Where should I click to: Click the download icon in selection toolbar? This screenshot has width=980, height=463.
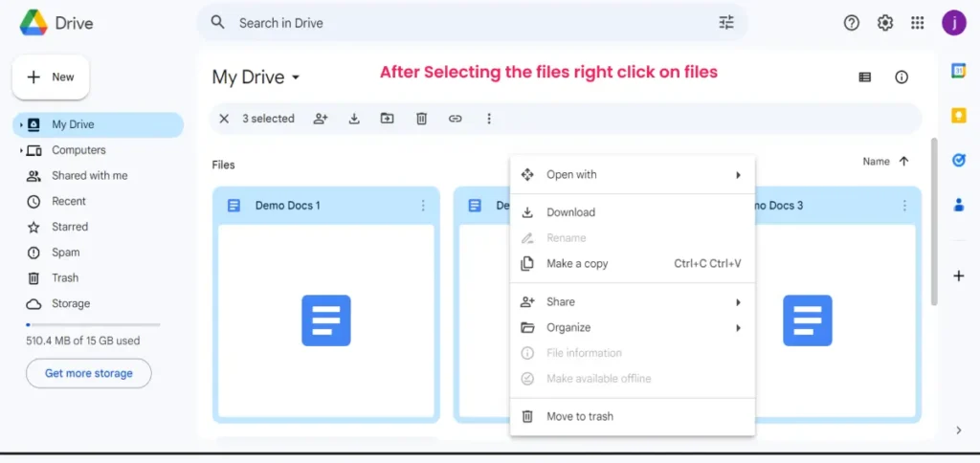coord(354,119)
